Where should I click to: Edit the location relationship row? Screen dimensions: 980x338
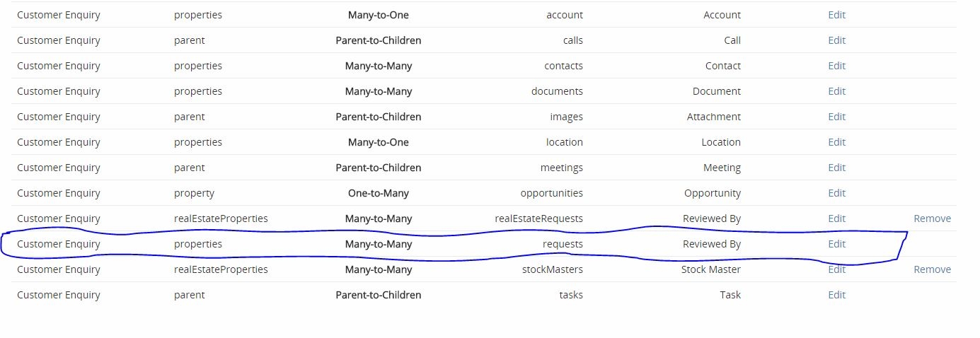tap(836, 142)
